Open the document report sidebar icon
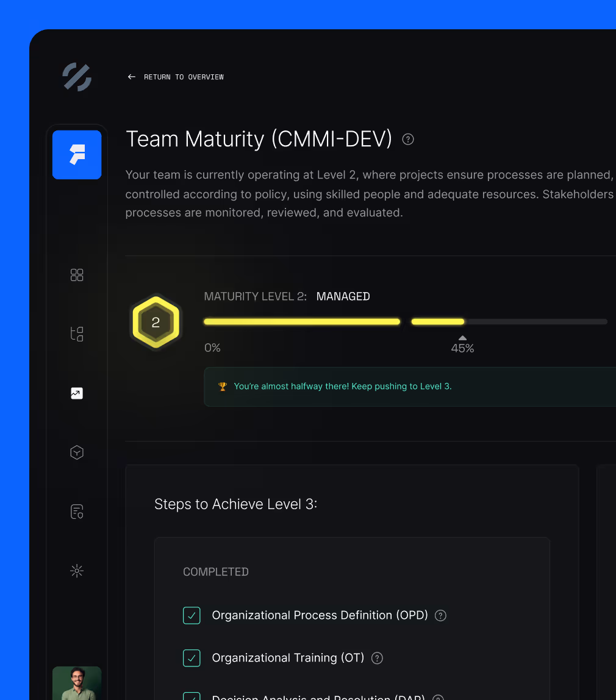616x700 pixels. tap(77, 512)
